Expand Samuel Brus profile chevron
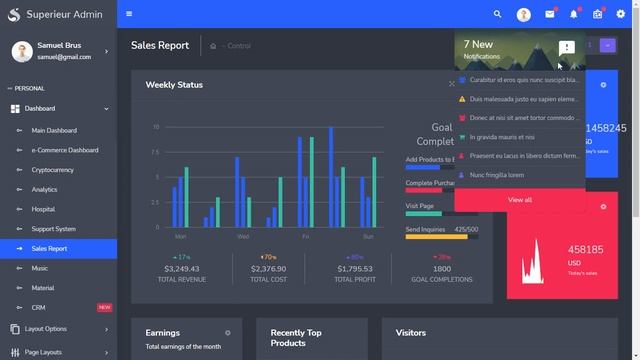This screenshot has height=360, width=640. click(107, 51)
